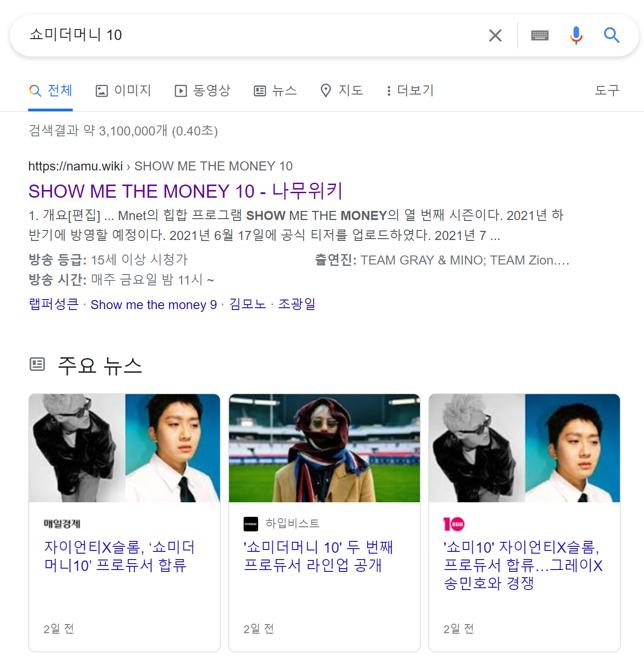This screenshot has width=644, height=655.
Task: Click the 출연진: TEAM GRAY & MINO text
Action: (x=442, y=260)
